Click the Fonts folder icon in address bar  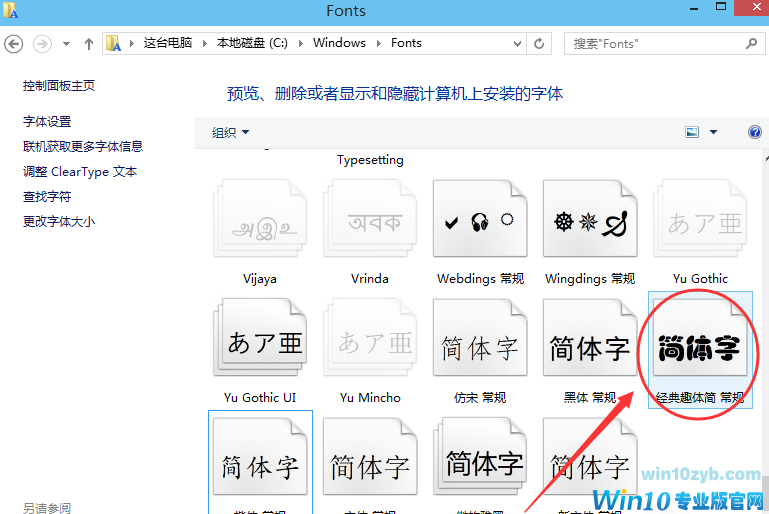[113, 43]
